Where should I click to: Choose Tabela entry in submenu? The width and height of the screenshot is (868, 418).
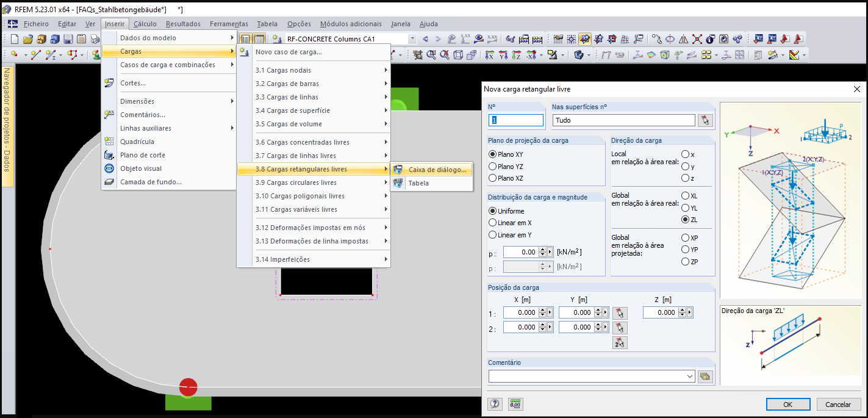[x=431, y=183]
